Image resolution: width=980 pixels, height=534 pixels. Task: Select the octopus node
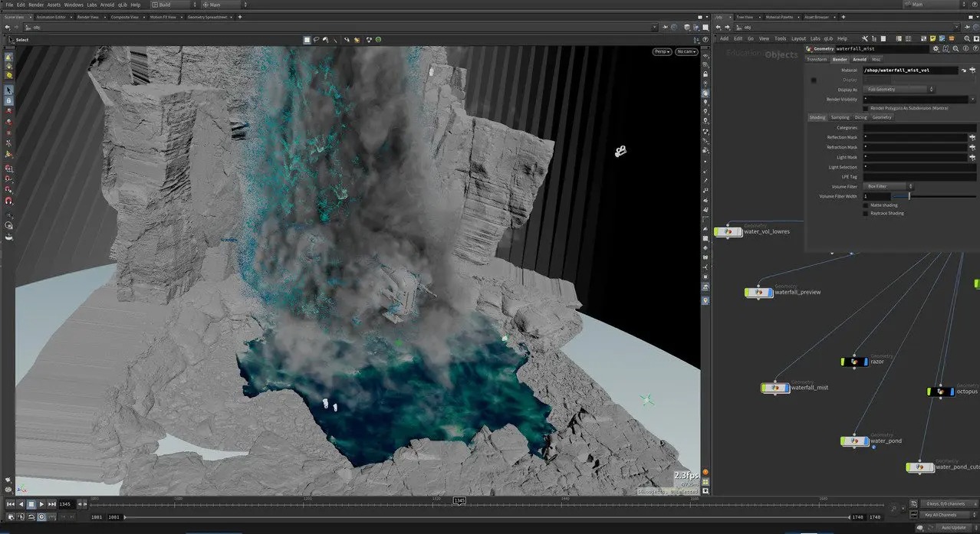coord(941,391)
